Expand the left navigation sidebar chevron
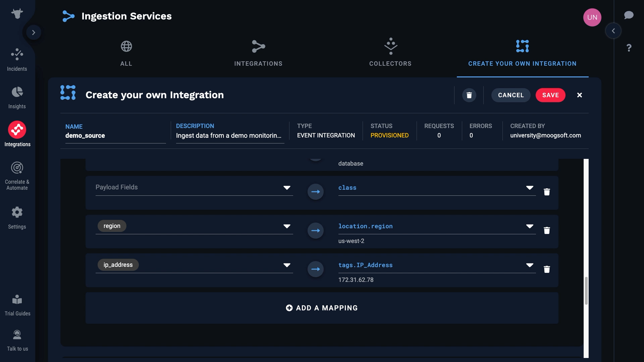Image resolution: width=644 pixels, height=362 pixels. click(34, 33)
